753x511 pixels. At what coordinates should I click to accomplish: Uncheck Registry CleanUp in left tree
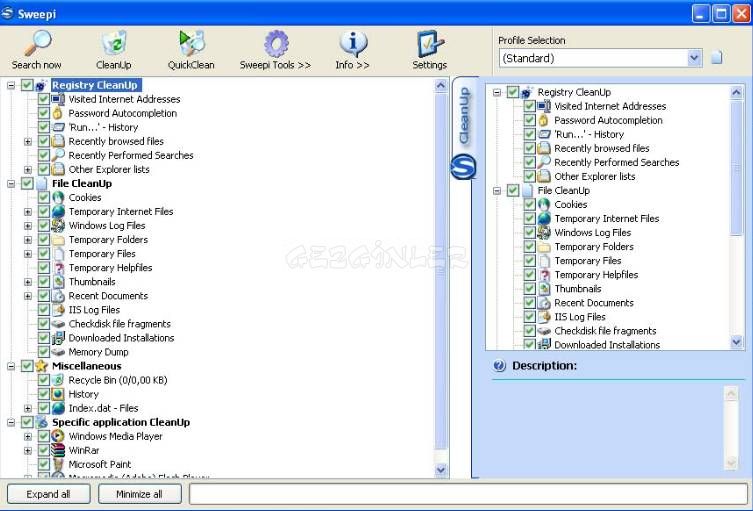pos(27,85)
